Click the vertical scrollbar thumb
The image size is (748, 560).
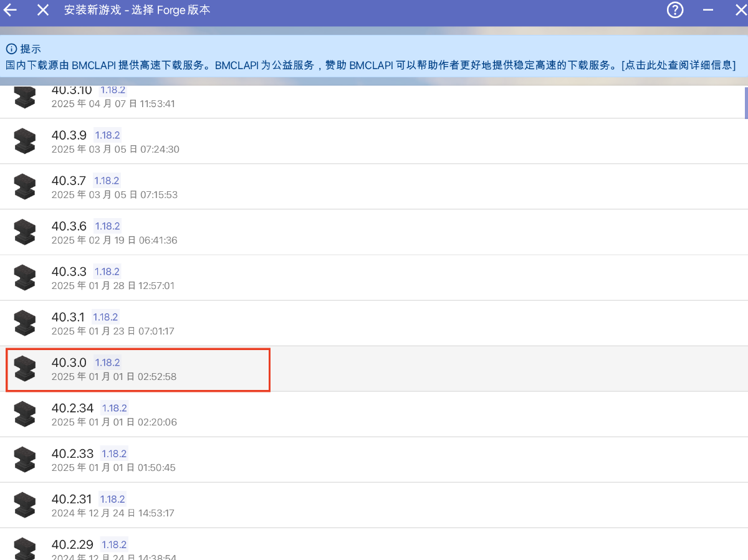point(746,102)
